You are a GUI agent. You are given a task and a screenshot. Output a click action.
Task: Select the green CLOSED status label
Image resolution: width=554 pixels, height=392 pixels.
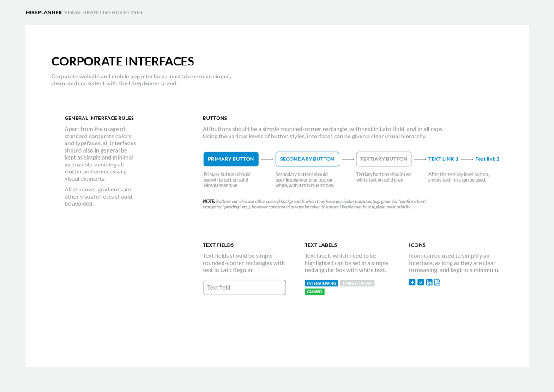[314, 291]
